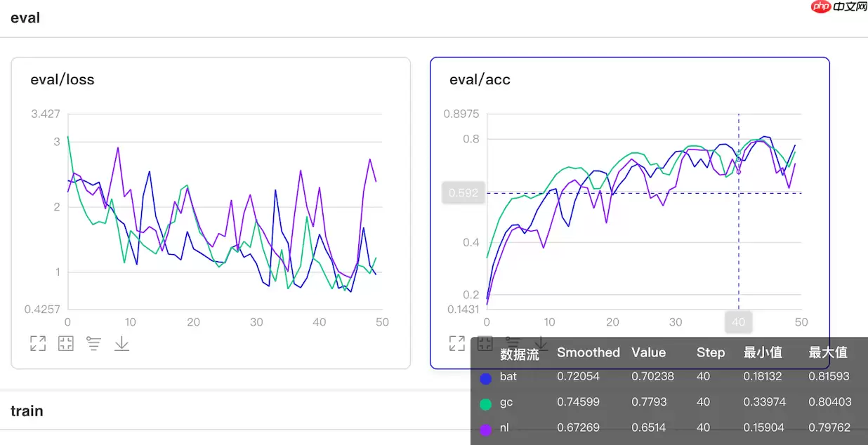Open smoothing settings for the eval/acc chart
Image resolution: width=868 pixels, height=445 pixels.
[x=513, y=342]
